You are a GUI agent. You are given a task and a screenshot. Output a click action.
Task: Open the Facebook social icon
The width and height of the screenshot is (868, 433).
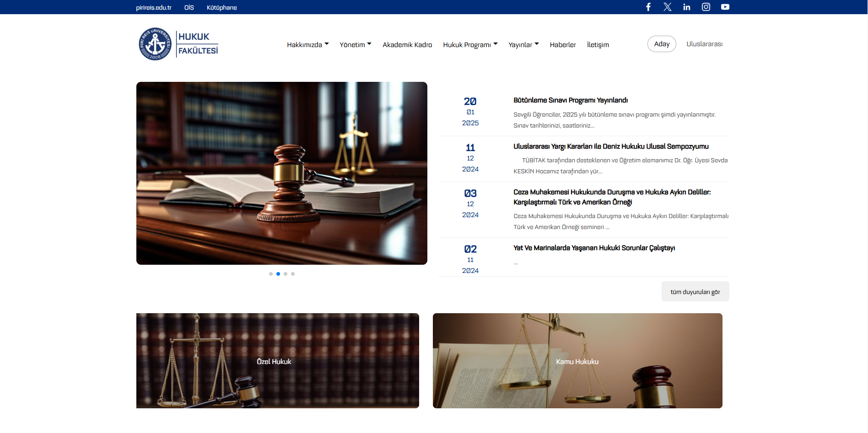(648, 7)
